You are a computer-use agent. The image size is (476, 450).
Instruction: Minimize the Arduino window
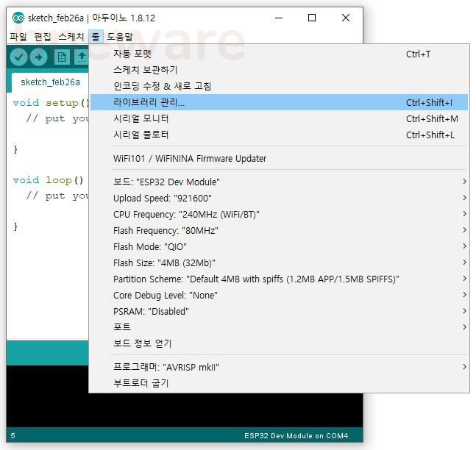coord(279,18)
